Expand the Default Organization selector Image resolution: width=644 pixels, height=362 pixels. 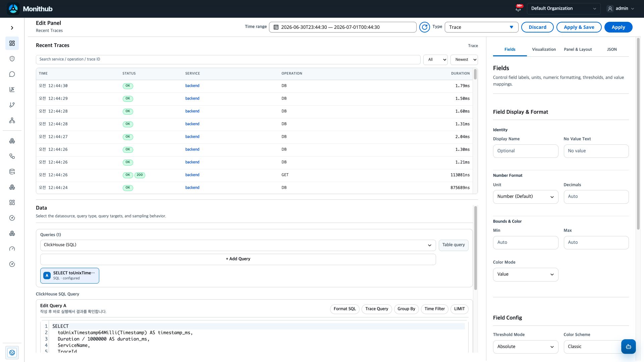563,9
